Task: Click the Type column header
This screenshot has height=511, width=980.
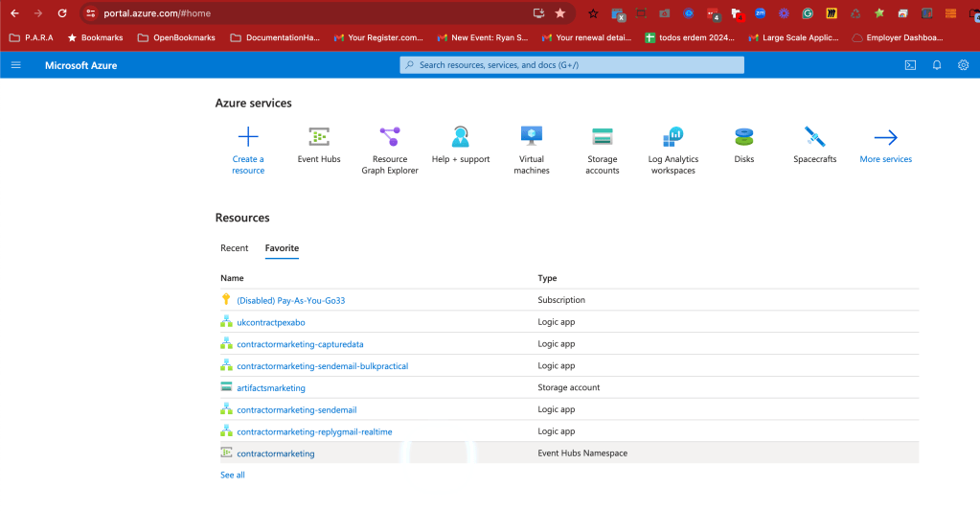Action: 547,278
